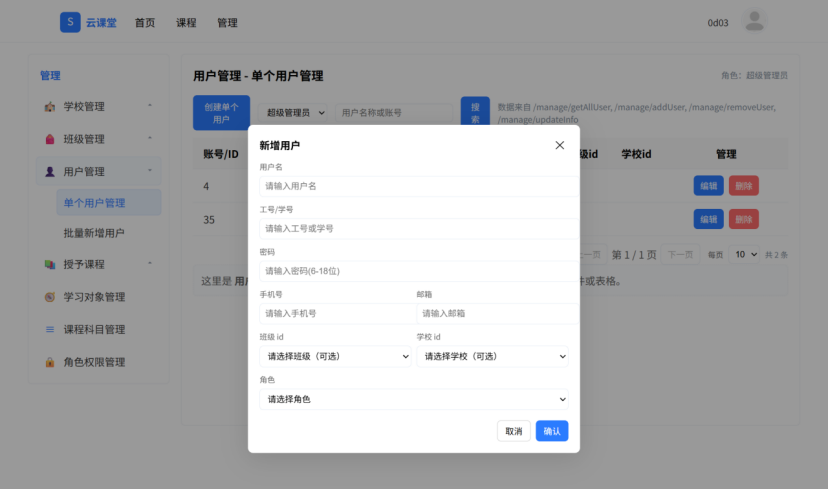
Task: Open the user avatar icon
Action: coord(754,22)
